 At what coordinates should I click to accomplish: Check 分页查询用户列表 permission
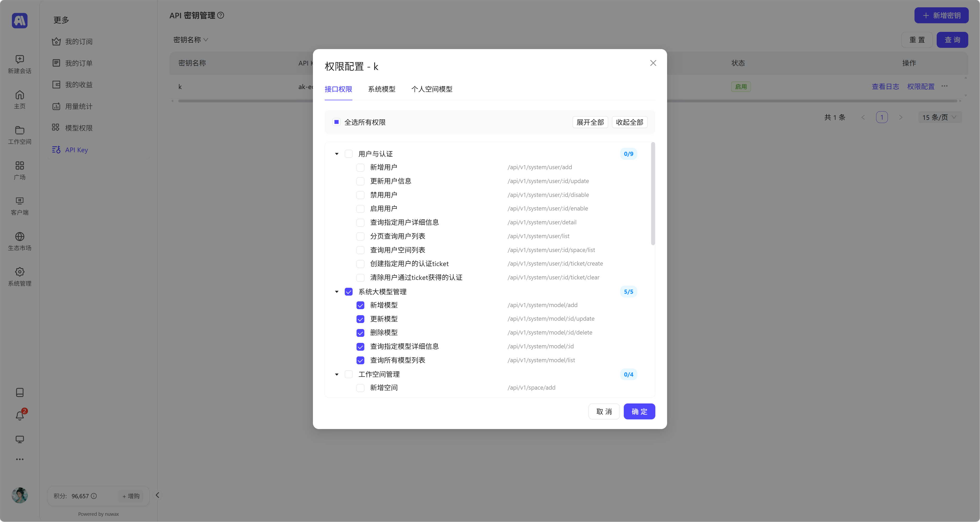click(360, 236)
